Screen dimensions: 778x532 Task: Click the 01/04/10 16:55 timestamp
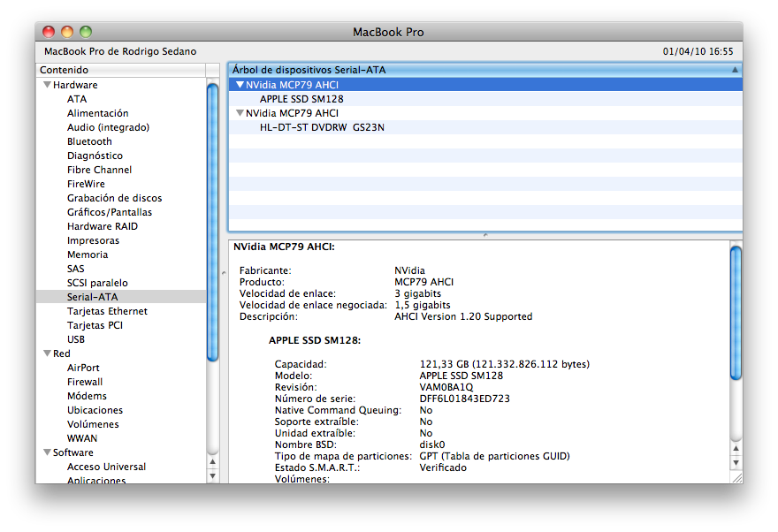click(x=698, y=51)
